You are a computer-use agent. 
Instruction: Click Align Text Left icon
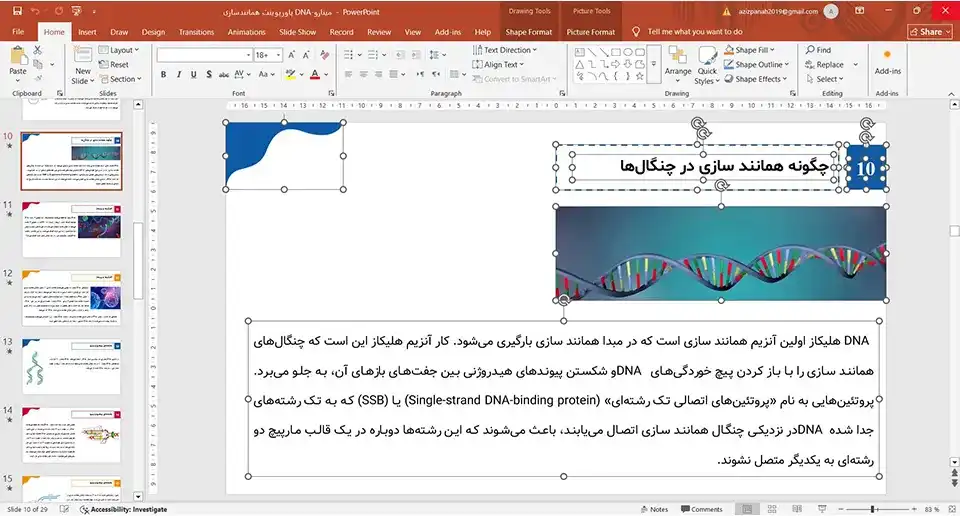point(348,74)
